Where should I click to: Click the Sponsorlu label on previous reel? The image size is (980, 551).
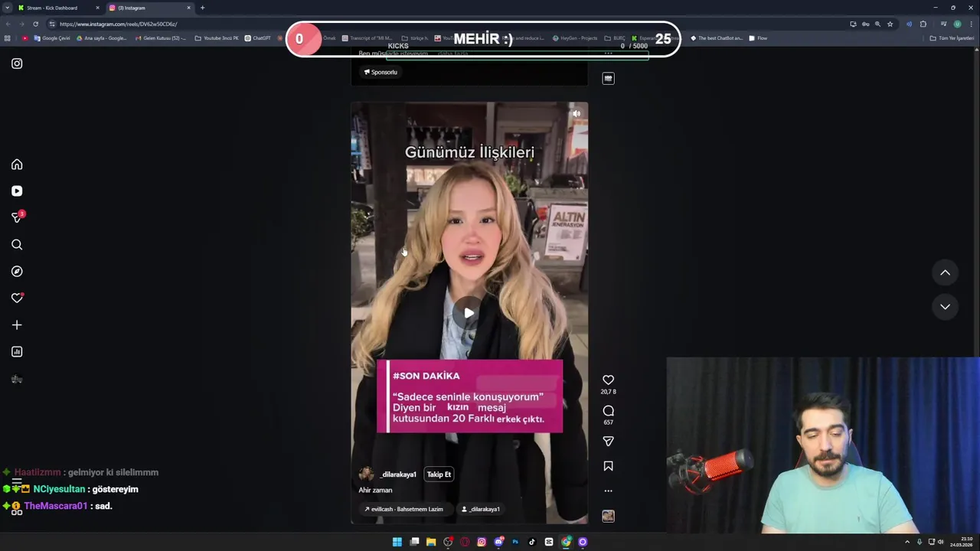381,72
